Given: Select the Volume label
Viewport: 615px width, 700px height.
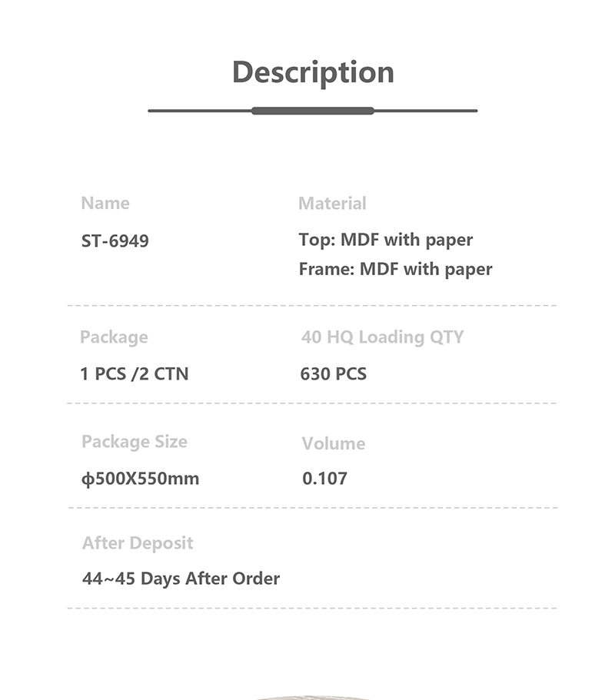Looking at the screenshot, I should (x=334, y=443).
